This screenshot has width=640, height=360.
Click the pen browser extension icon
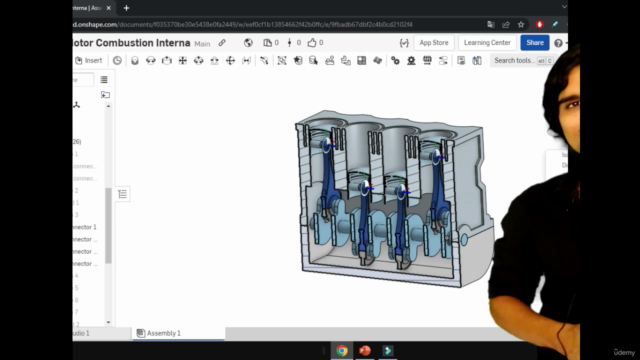tap(555, 24)
